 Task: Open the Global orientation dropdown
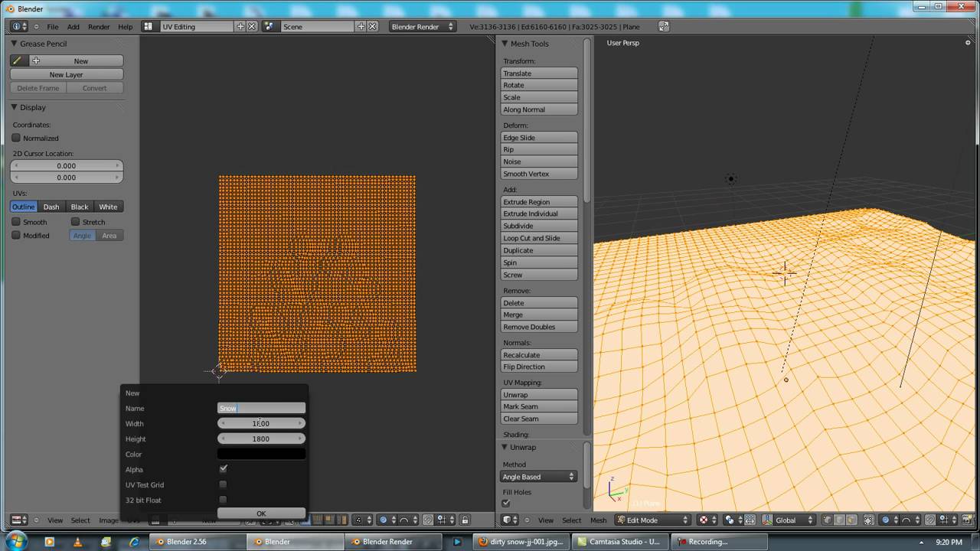click(789, 520)
